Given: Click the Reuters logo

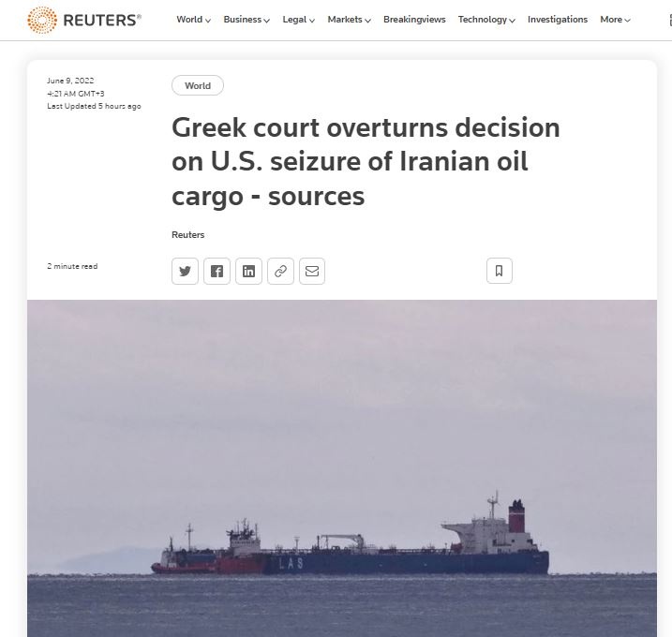Looking at the screenshot, I should (84, 20).
